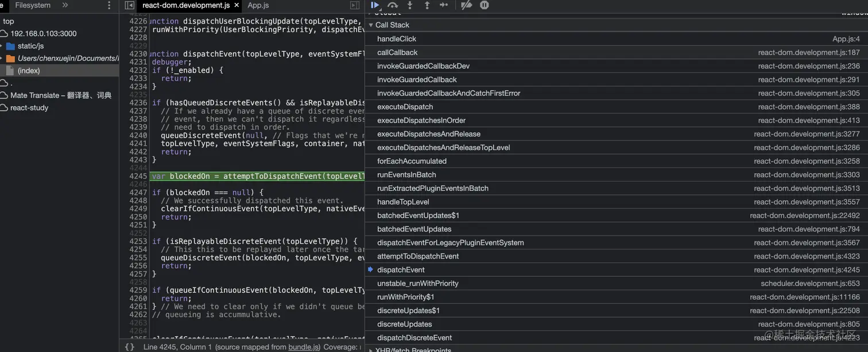Select the batchedEventUpdates$1 frame

coord(617,216)
